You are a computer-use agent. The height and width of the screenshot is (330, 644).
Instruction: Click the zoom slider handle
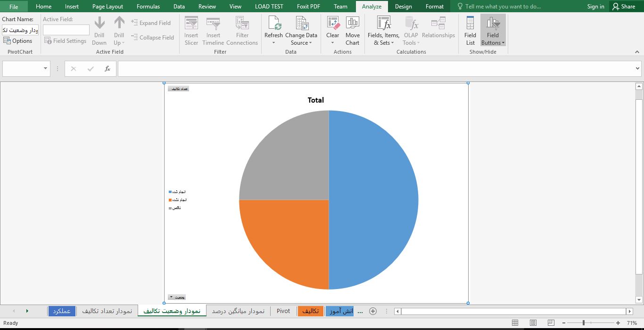coord(584,323)
